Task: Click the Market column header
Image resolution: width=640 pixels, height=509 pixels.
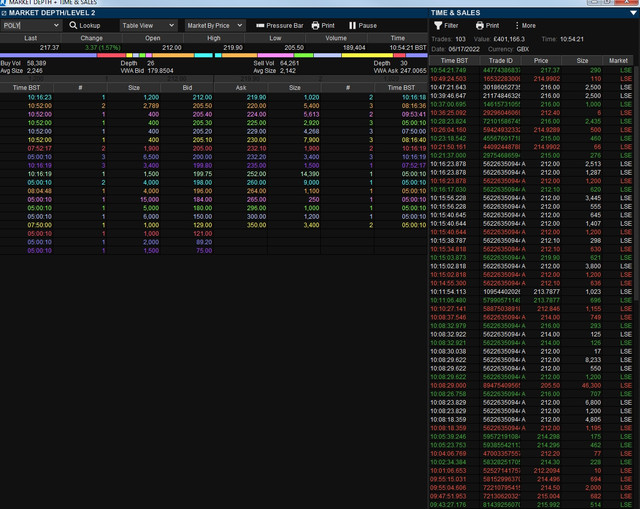Action: coord(618,60)
